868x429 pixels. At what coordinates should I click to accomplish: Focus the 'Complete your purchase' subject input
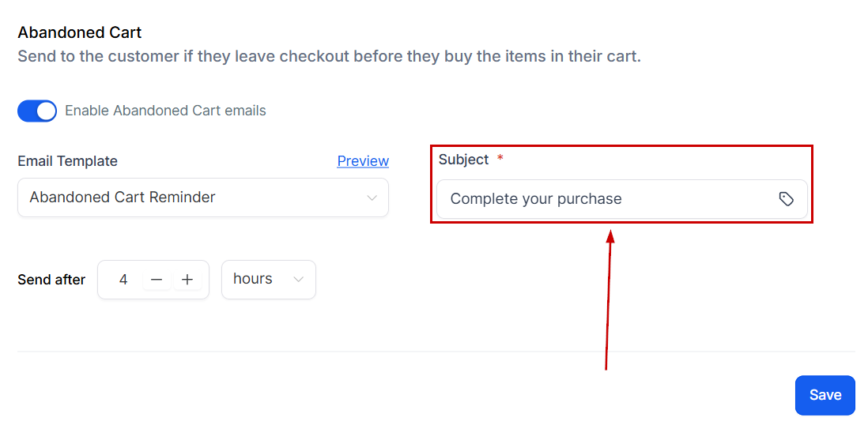[x=601, y=199]
